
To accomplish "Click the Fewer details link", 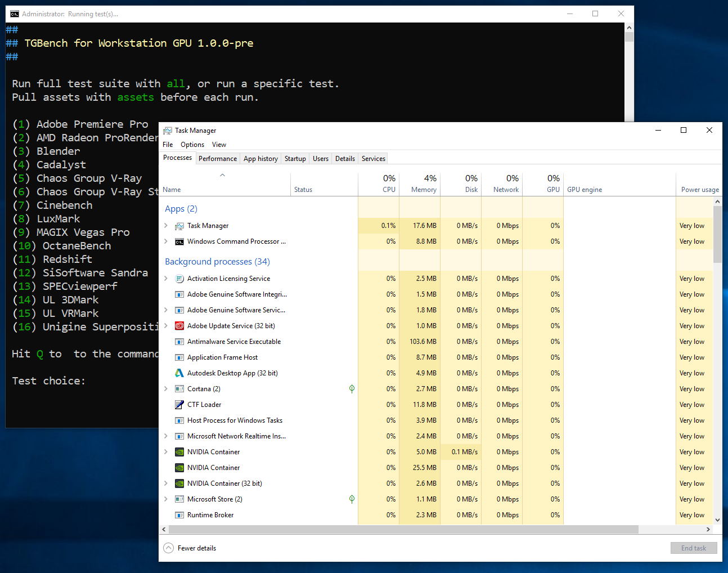I will click(197, 548).
